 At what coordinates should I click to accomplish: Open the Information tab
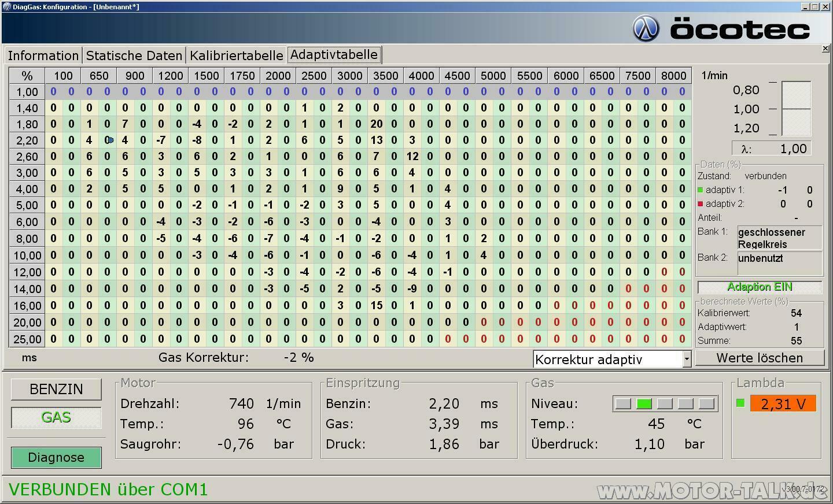(43, 55)
